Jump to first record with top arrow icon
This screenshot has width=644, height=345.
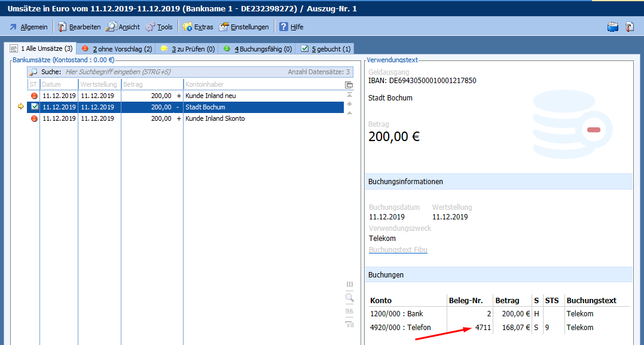pyautogui.click(x=349, y=96)
